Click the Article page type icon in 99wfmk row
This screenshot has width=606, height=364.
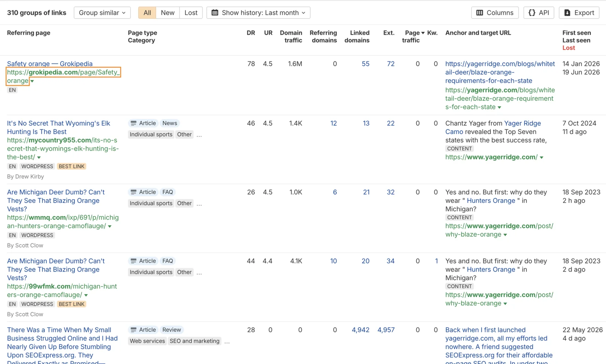tap(133, 261)
